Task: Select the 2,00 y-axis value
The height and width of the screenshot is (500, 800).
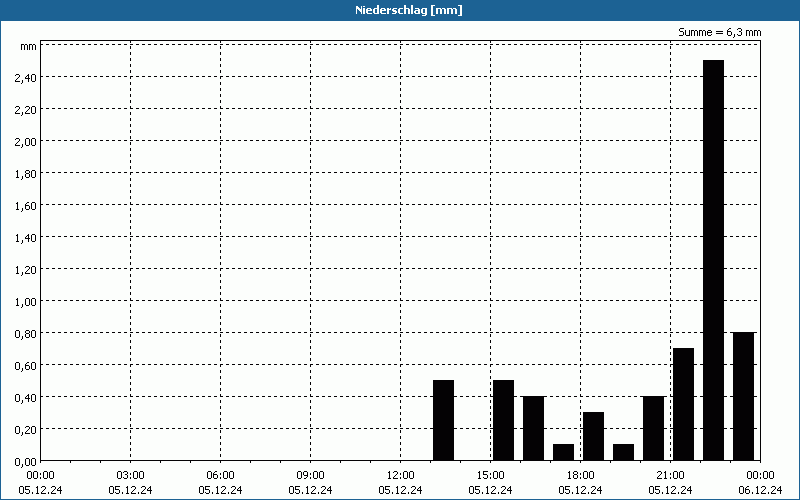Action: click(x=26, y=142)
